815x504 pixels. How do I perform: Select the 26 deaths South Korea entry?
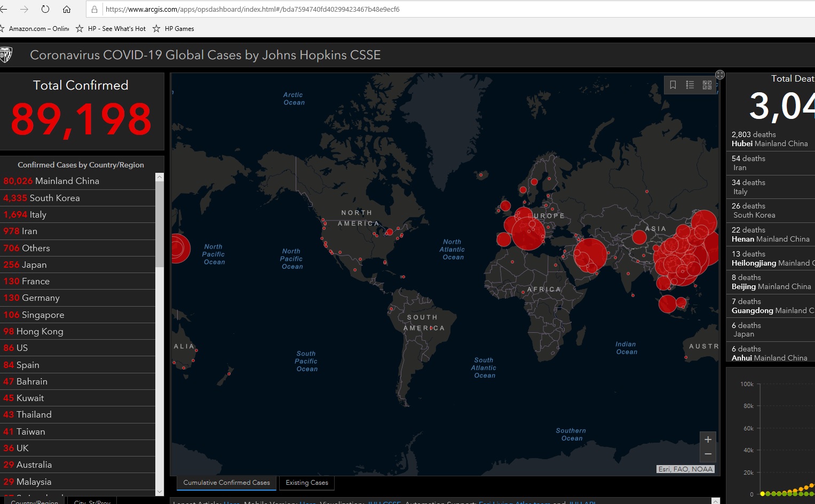tap(771, 211)
